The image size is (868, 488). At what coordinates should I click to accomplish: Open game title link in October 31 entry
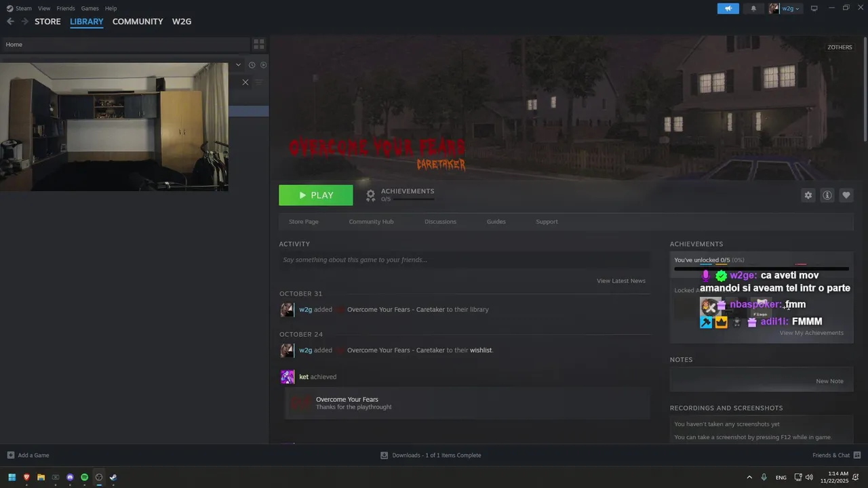(x=396, y=310)
